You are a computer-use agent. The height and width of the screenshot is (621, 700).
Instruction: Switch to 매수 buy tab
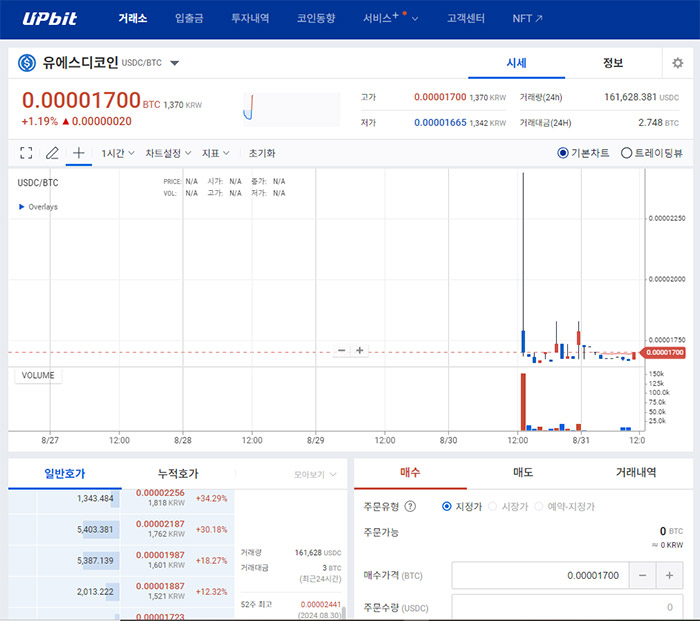click(x=410, y=472)
